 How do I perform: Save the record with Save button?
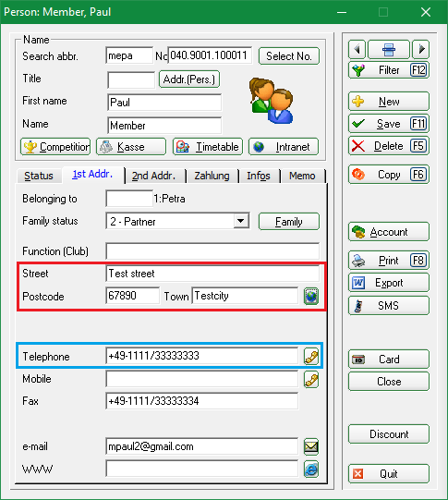click(x=389, y=124)
